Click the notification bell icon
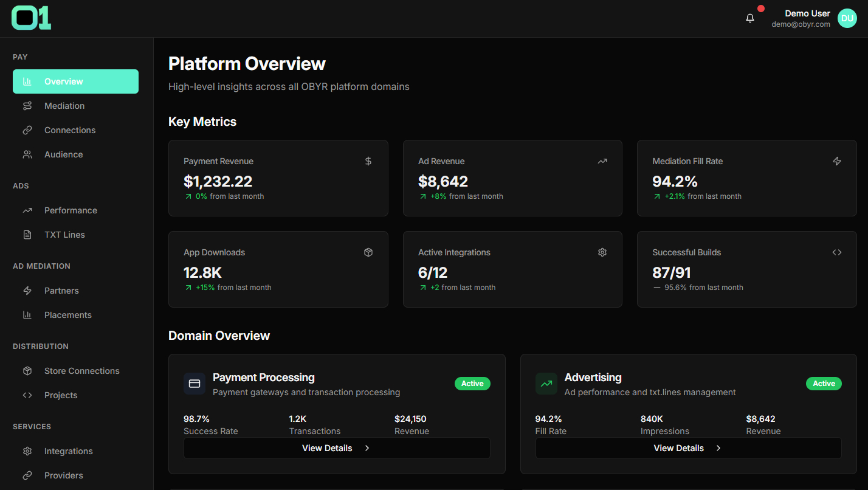Screen dimensions: 868x490 750,18
